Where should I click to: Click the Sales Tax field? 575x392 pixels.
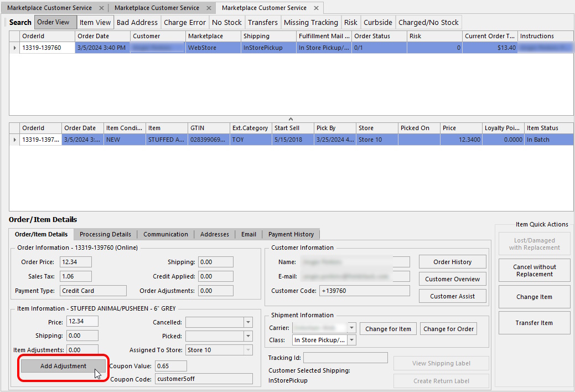point(76,276)
